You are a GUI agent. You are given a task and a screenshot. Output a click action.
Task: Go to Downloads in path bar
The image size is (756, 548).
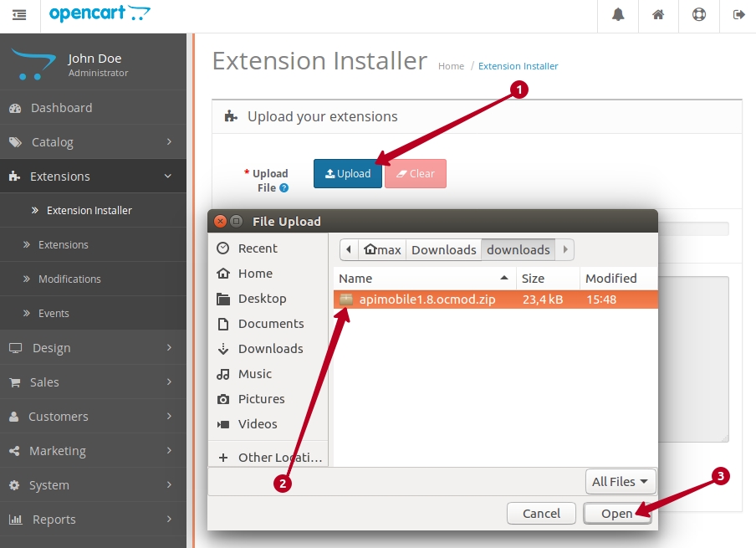(443, 249)
